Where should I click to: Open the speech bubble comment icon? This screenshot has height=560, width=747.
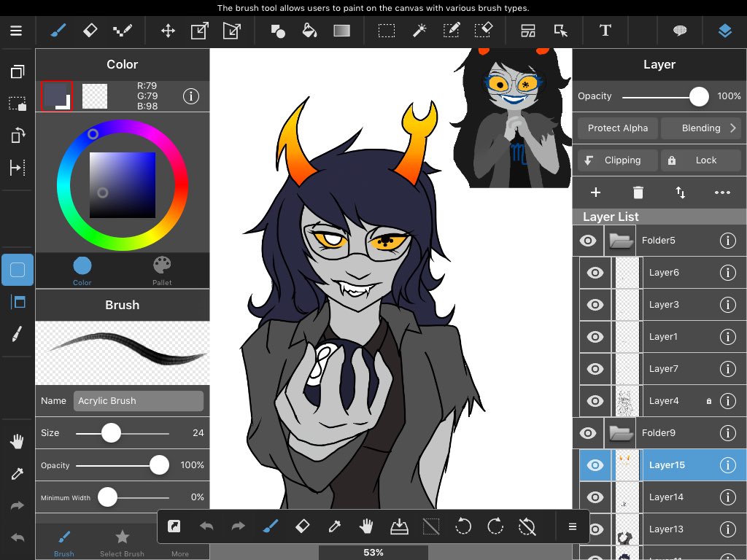(680, 31)
